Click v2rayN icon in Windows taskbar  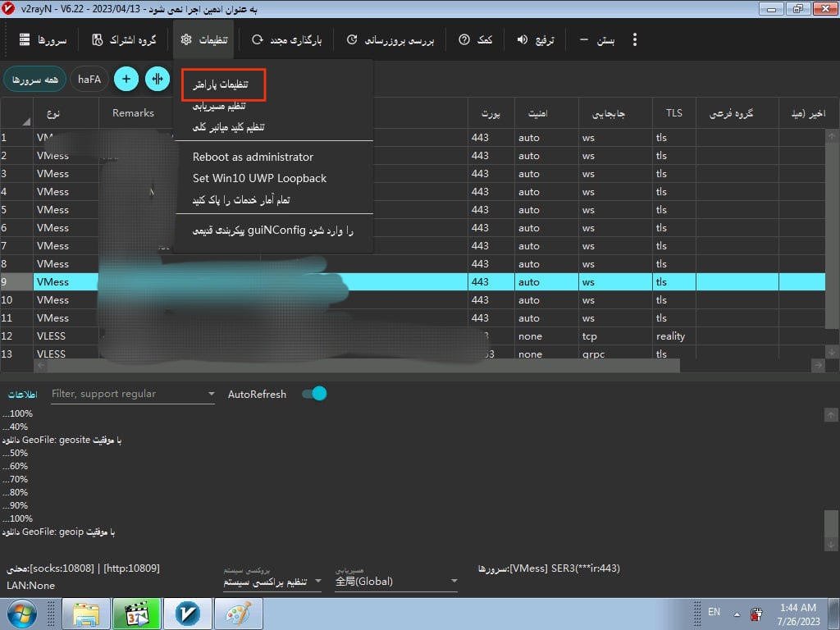194,614
